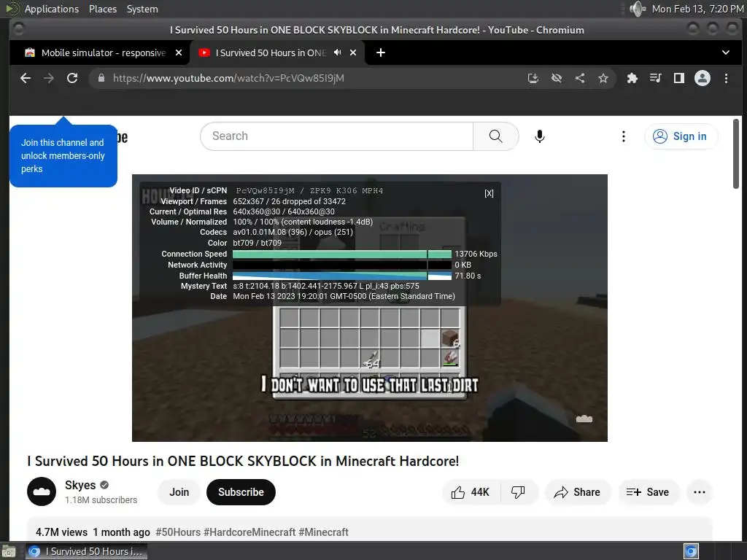Click the page vertical scrollbar

coord(736,154)
